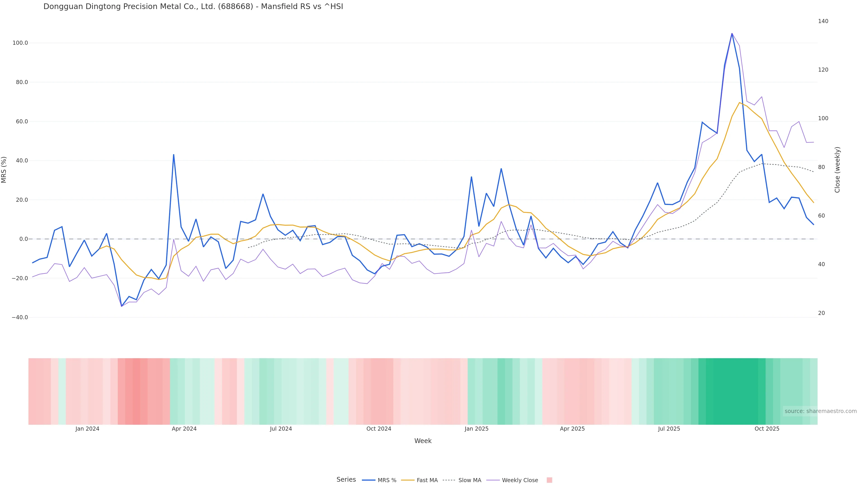The image size is (868, 488).
Task: Click the blue MRS % legend line icon
Action: 369,480
